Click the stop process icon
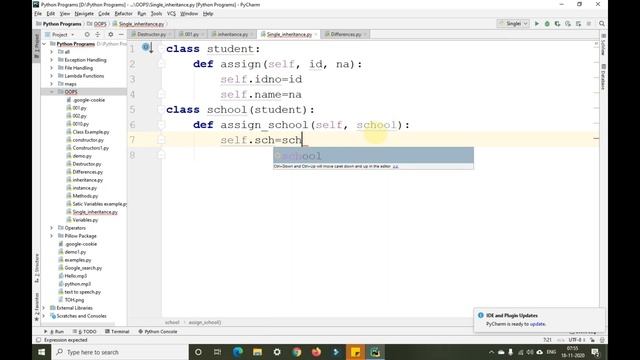The height and width of the screenshot is (360, 640). coord(589,24)
